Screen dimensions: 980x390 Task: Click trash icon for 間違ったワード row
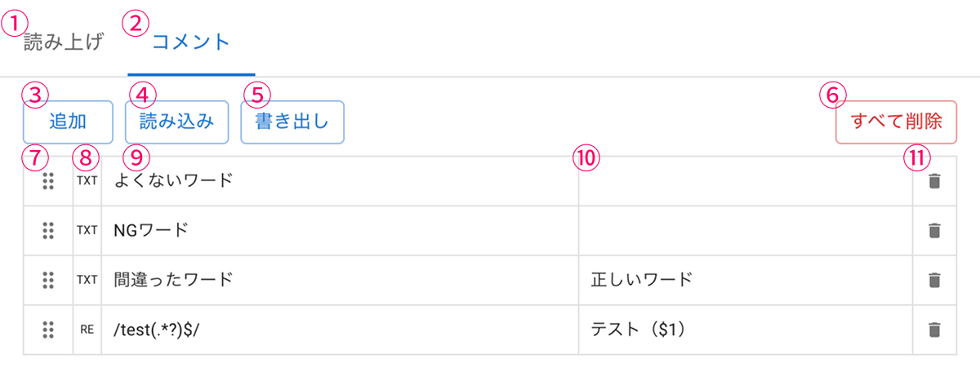point(935,281)
